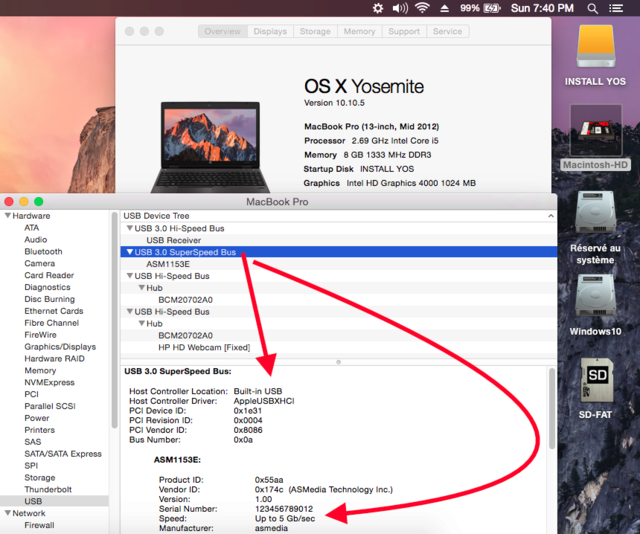The width and height of the screenshot is (640, 534).
Task: Open the Wi-Fi status menu
Action: 422,8
